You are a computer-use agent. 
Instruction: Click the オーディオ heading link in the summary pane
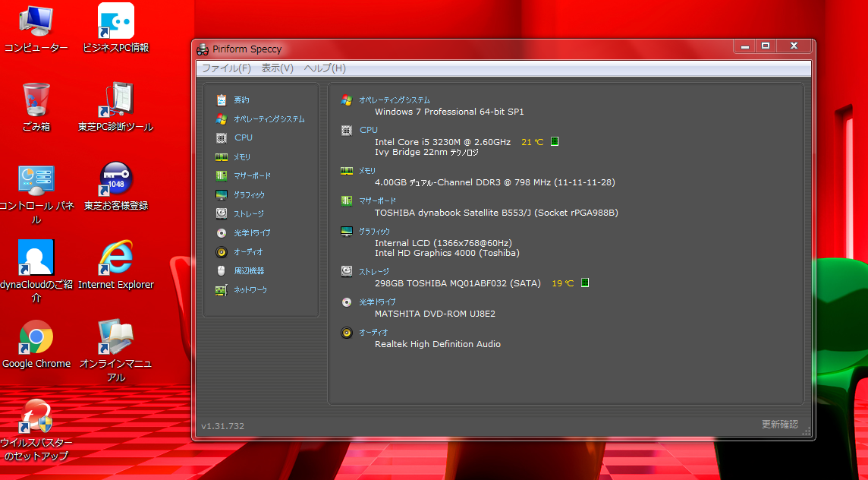[373, 333]
